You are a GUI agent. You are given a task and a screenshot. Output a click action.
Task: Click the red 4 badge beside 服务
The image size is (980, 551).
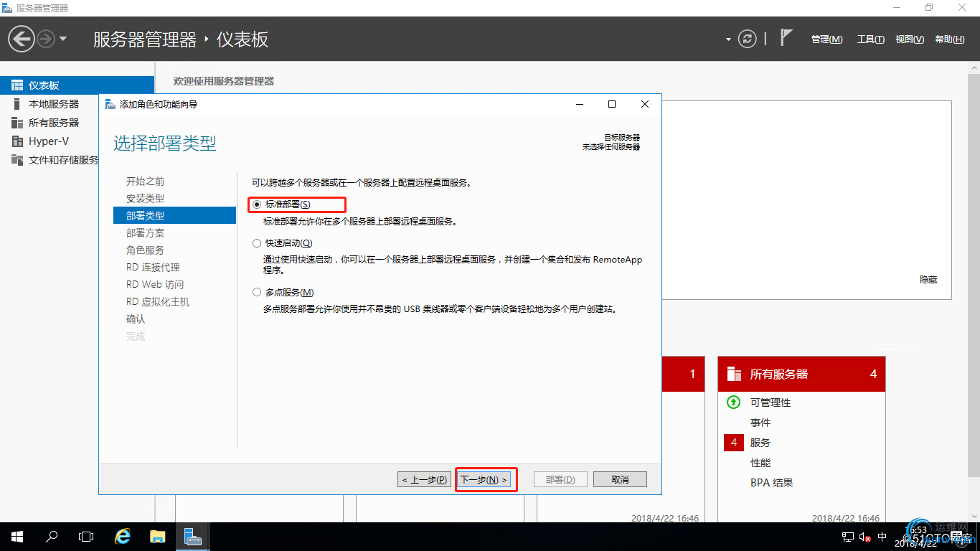coord(734,443)
